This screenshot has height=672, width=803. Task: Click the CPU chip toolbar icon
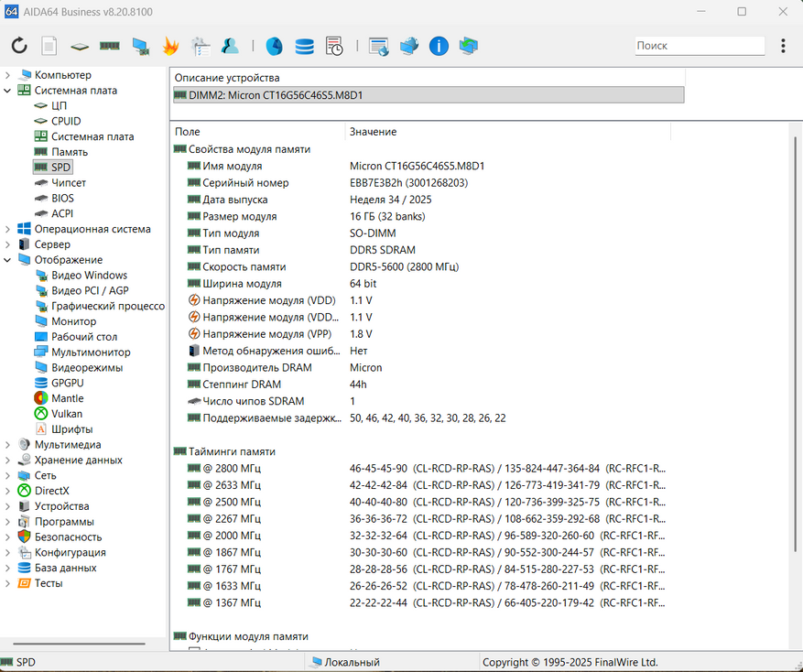(80, 47)
